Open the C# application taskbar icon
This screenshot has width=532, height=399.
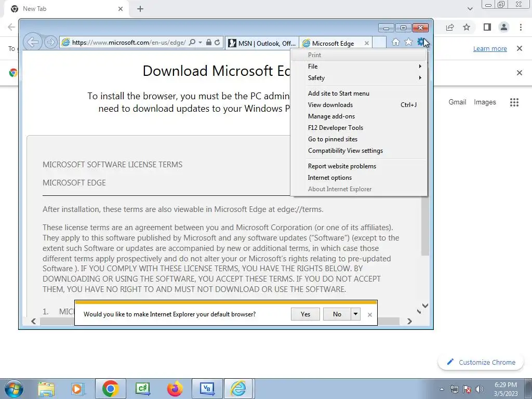142,389
